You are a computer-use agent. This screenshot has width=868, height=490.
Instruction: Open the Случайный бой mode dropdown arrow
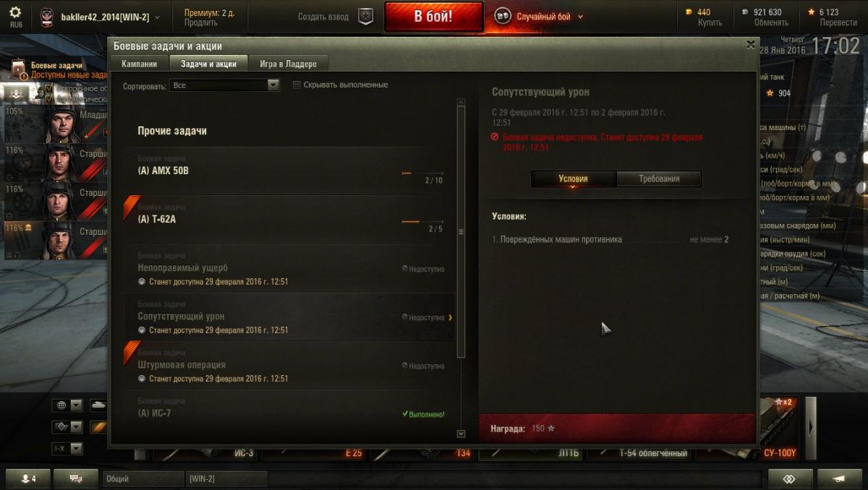581,17
